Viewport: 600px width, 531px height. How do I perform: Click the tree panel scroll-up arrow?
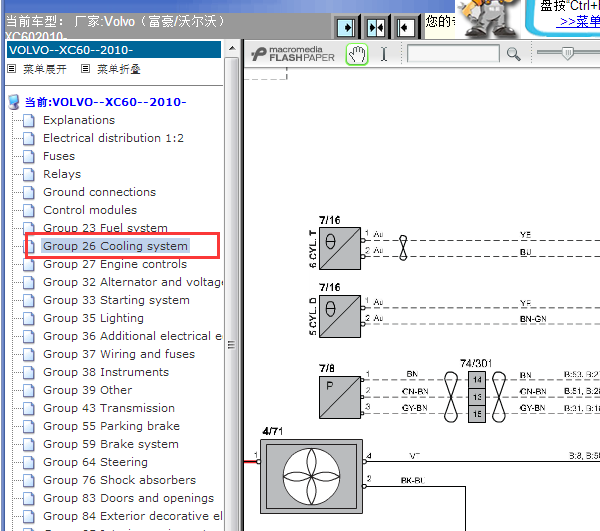pos(232,49)
